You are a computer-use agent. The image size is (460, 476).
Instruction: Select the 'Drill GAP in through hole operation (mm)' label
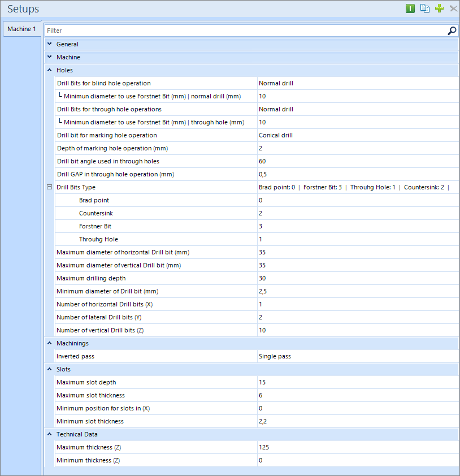click(116, 174)
